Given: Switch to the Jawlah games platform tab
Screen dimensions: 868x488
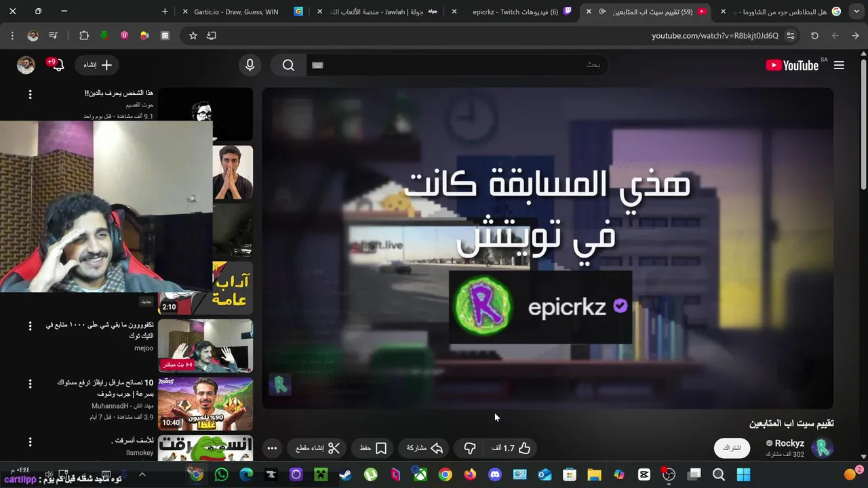Looking at the screenshot, I should point(383,12).
